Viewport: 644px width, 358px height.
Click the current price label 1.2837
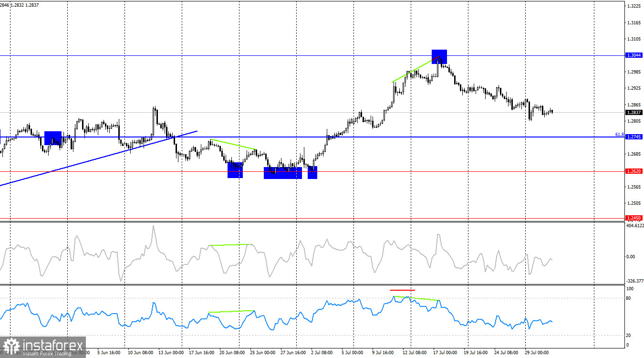click(x=634, y=113)
